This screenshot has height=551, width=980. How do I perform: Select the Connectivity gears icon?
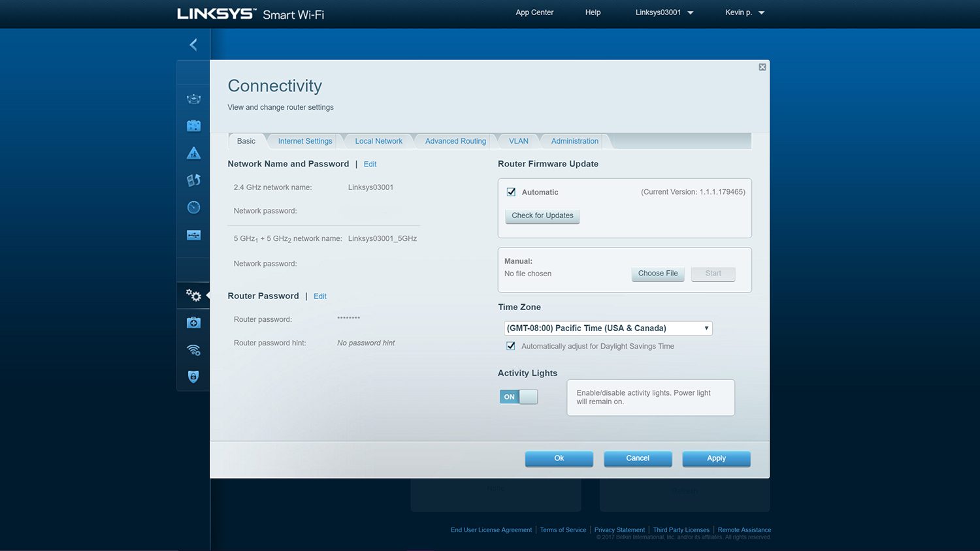(193, 295)
